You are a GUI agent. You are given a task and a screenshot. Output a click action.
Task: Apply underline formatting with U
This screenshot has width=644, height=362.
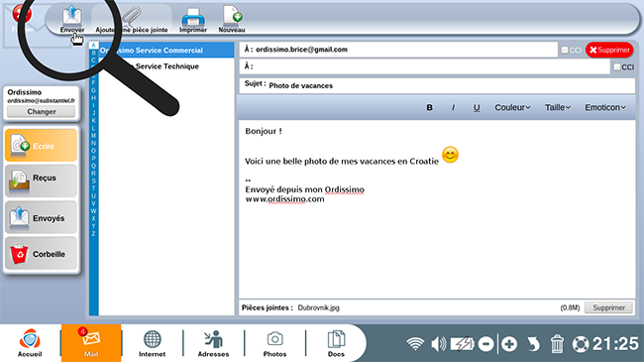[x=477, y=108]
